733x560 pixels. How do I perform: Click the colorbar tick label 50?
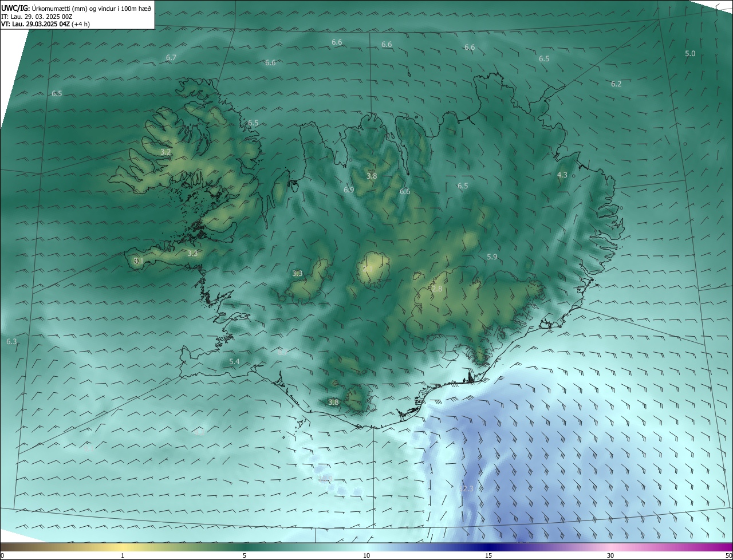click(x=728, y=555)
